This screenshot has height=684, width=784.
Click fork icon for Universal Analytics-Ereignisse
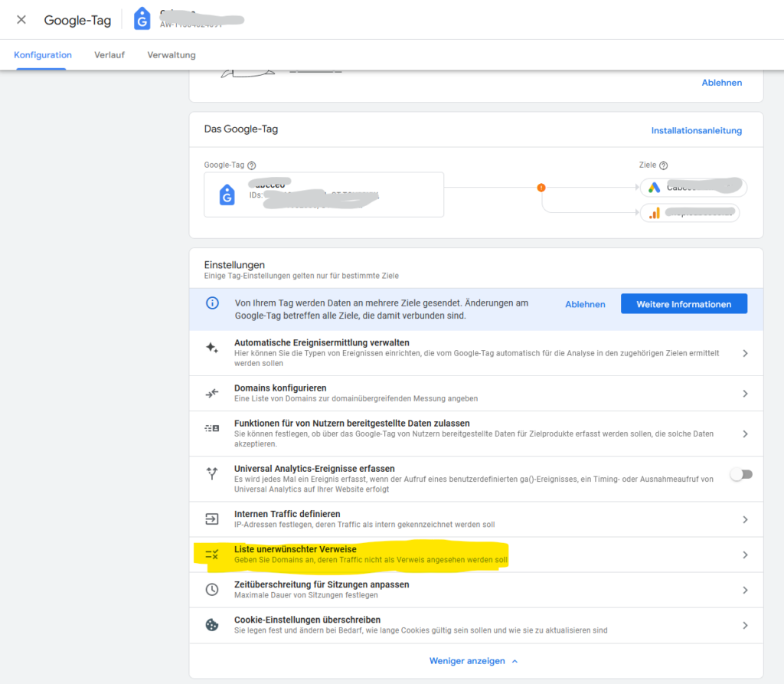(212, 473)
